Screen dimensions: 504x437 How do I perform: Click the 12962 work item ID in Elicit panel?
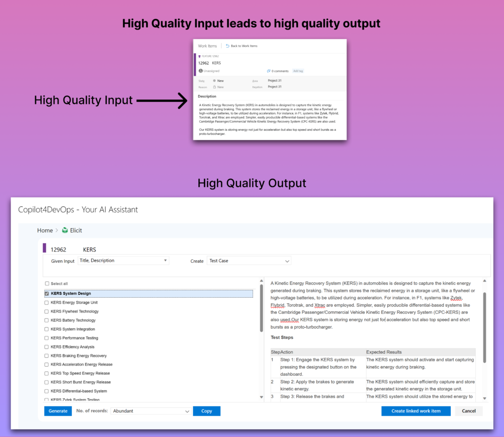coord(59,250)
